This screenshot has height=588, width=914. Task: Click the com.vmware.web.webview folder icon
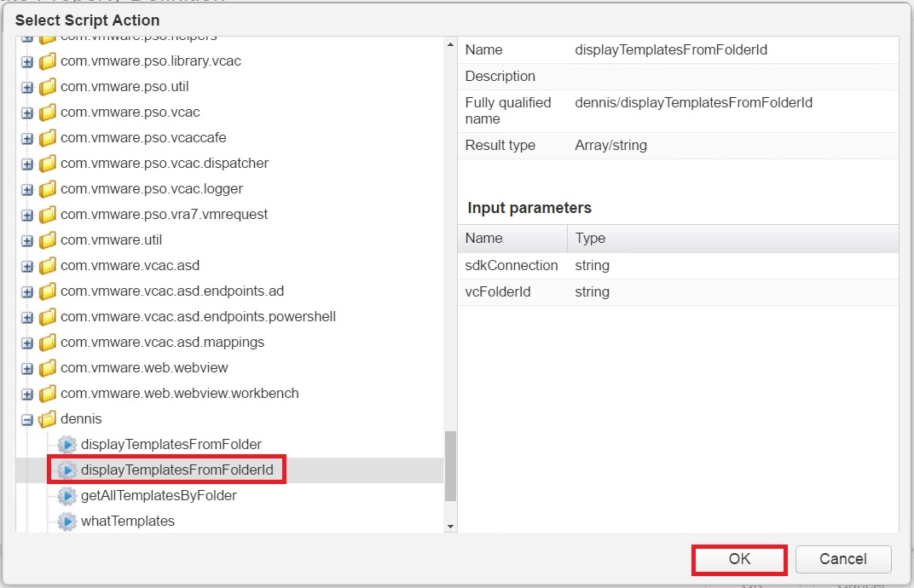pyautogui.click(x=47, y=368)
